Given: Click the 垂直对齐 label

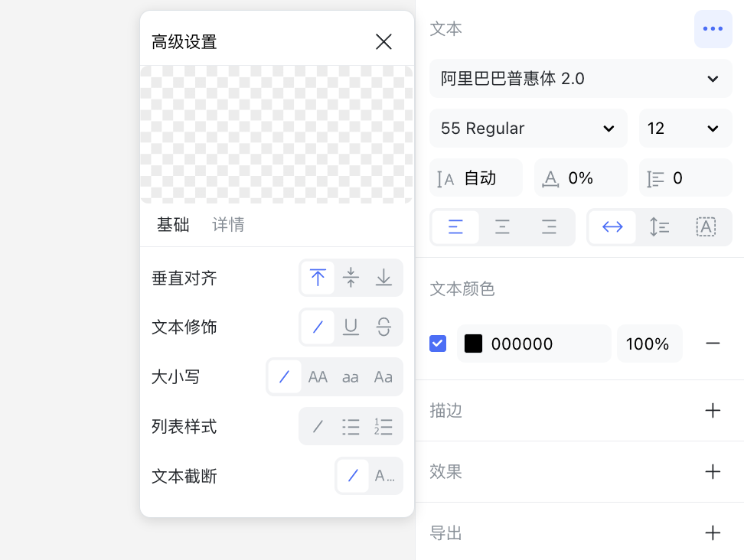Looking at the screenshot, I should click(184, 278).
